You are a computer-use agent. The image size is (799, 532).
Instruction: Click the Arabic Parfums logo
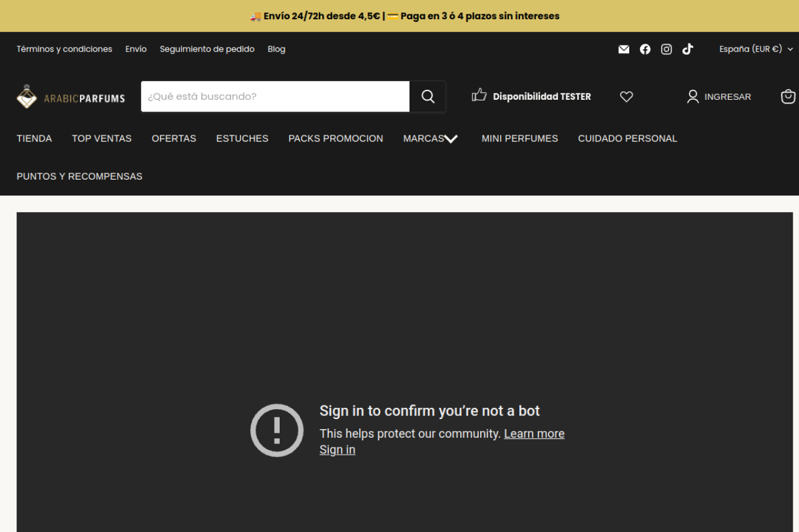click(71, 97)
